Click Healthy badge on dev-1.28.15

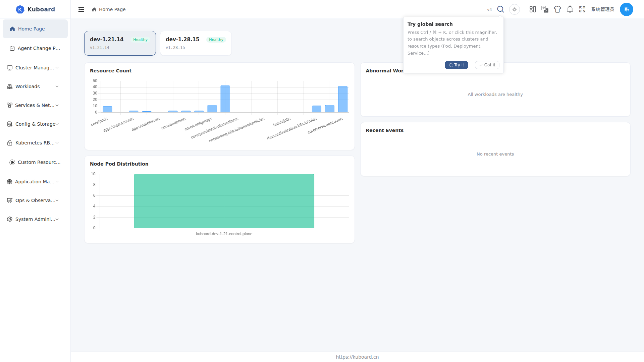tap(216, 40)
